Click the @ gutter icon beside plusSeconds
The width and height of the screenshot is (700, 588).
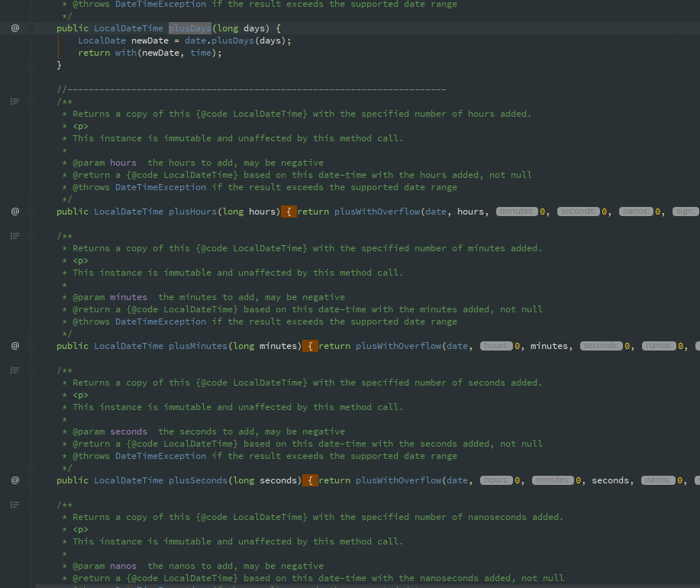pyautogui.click(x=15, y=480)
